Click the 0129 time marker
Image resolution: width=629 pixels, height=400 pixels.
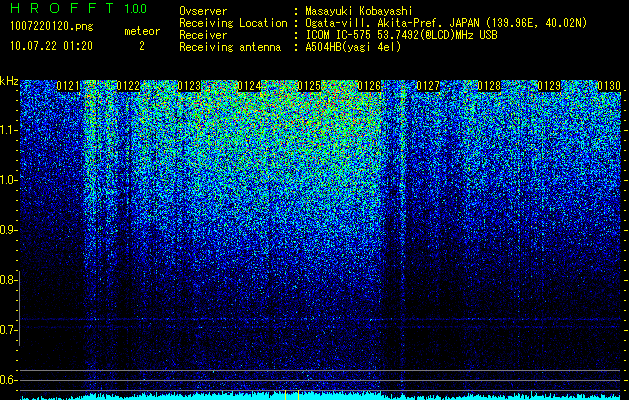549,86
